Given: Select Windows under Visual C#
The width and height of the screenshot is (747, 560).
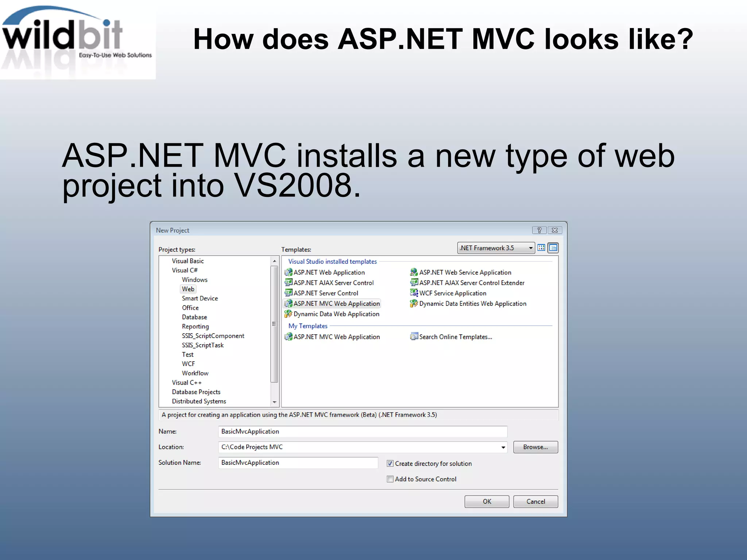Looking at the screenshot, I should 194,280.
